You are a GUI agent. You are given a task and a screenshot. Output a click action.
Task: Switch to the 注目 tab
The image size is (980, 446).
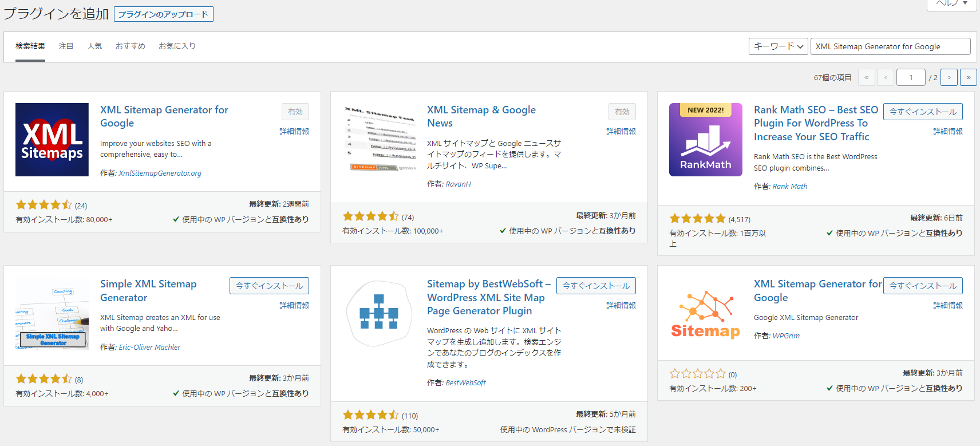(66, 46)
